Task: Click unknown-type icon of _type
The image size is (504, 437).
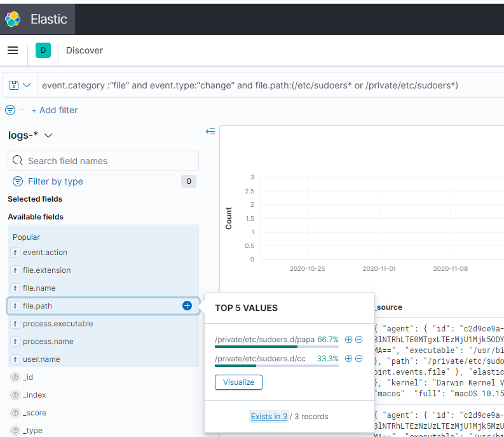Action: tap(15, 430)
